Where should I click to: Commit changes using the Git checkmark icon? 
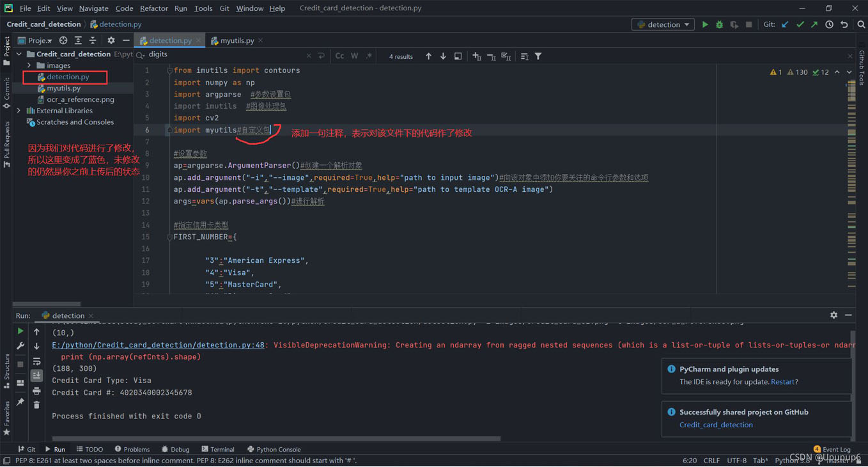800,24
